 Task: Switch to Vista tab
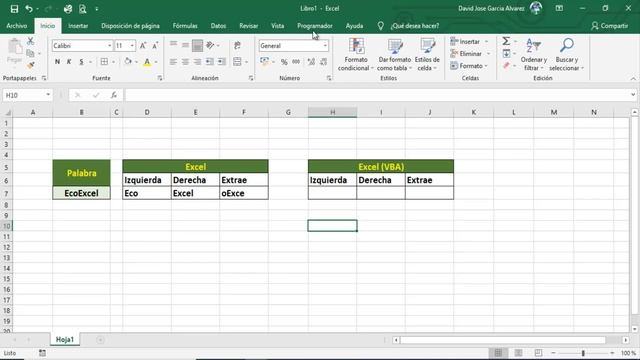click(x=278, y=26)
